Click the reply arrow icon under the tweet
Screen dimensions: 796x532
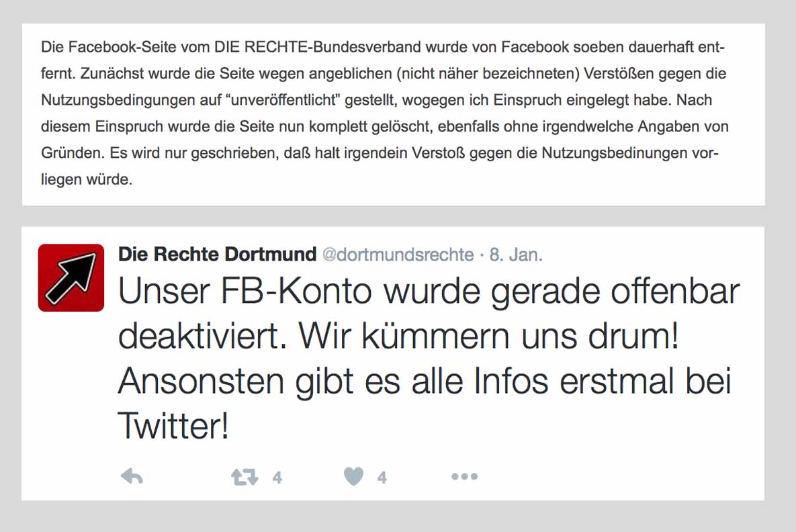[132, 477]
